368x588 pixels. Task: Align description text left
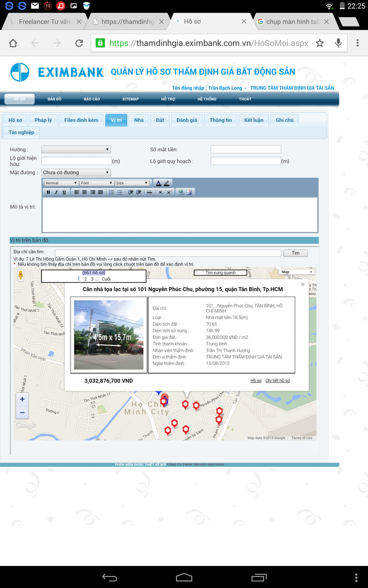tap(77, 193)
